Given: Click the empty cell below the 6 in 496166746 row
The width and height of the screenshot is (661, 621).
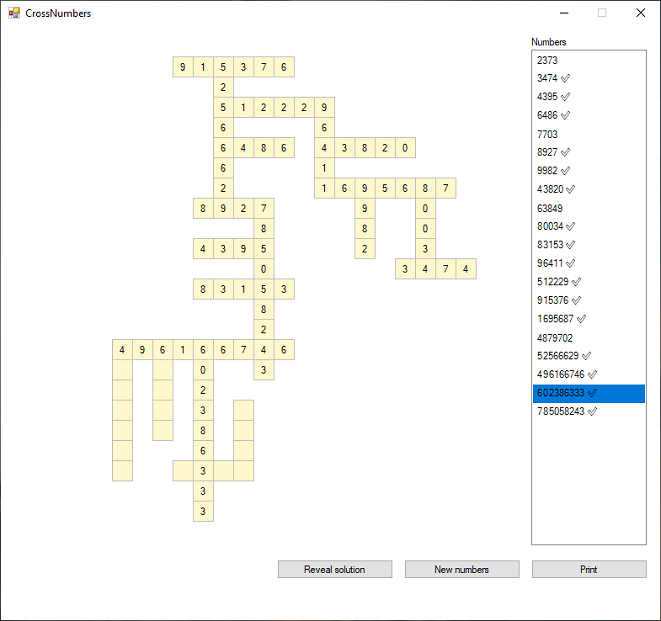Looking at the screenshot, I should point(163,370).
